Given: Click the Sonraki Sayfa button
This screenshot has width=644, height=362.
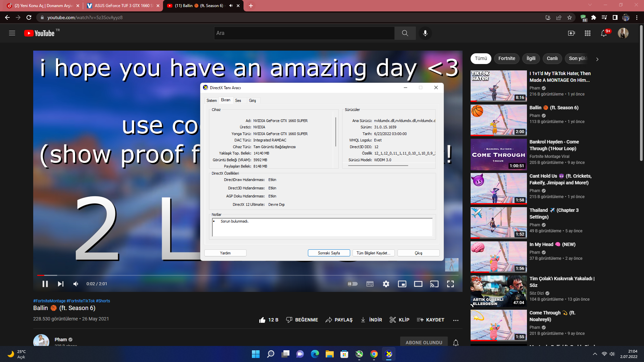Looking at the screenshot, I should (x=329, y=253).
